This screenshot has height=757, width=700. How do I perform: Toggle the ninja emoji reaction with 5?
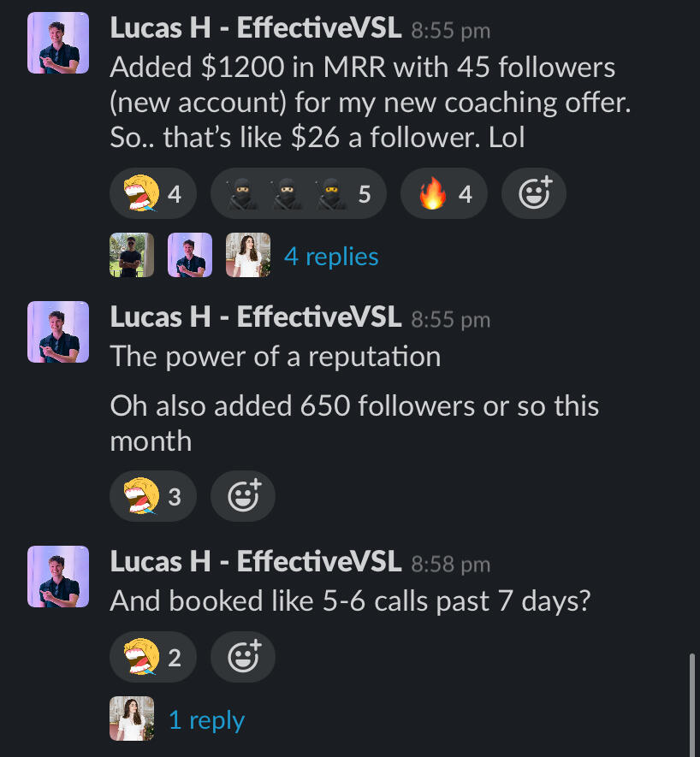pos(298,193)
